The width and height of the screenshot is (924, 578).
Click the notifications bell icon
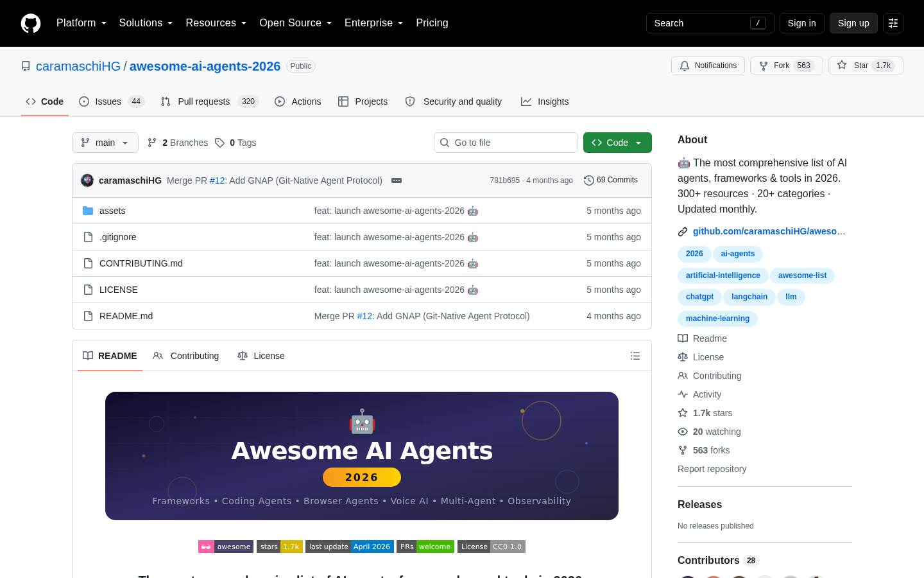click(x=685, y=66)
